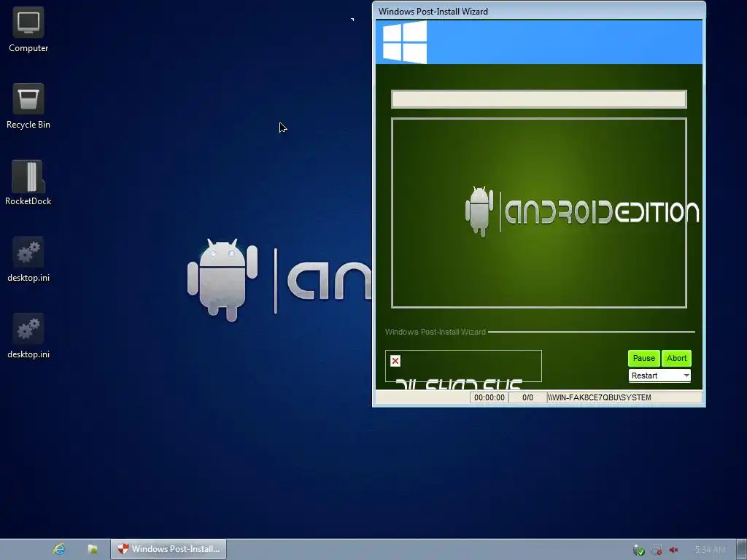This screenshot has height=560, width=747.
Task: Select the Recycle Bin desktop icon
Action: (28, 106)
